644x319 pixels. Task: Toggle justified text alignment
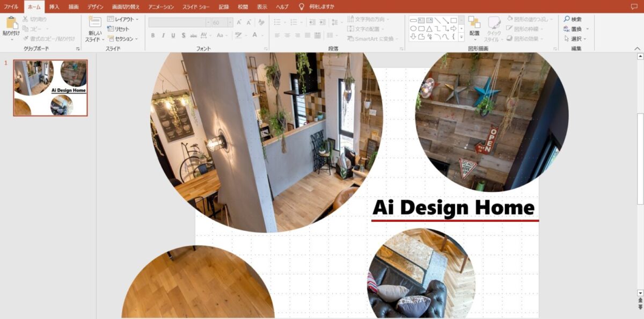pyautogui.click(x=308, y=35)
